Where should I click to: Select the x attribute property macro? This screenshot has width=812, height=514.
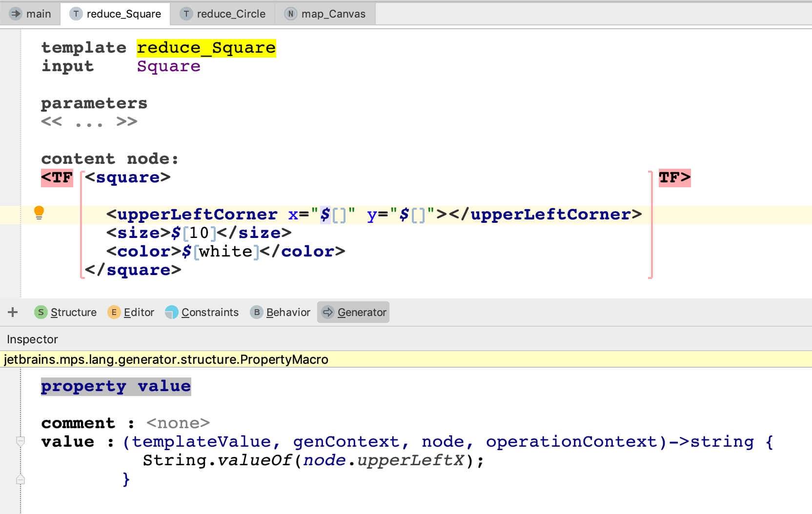(325, 215)
